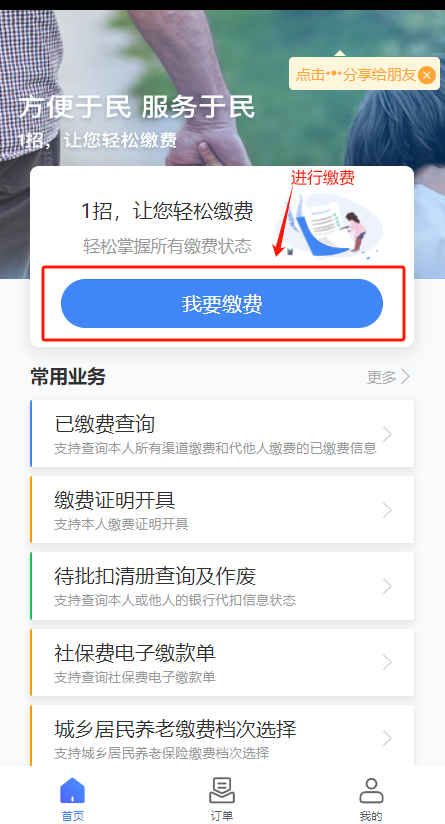This screenshot has width=445, height=824.
Task: Expand 更多 common services
Action: click(x=388, y=377)
